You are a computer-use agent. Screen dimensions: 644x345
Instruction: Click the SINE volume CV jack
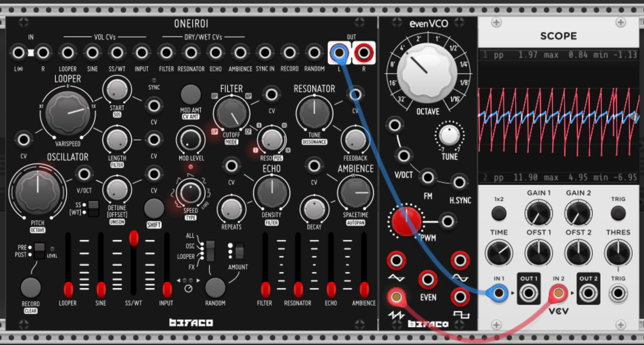[x=92, y=53]
